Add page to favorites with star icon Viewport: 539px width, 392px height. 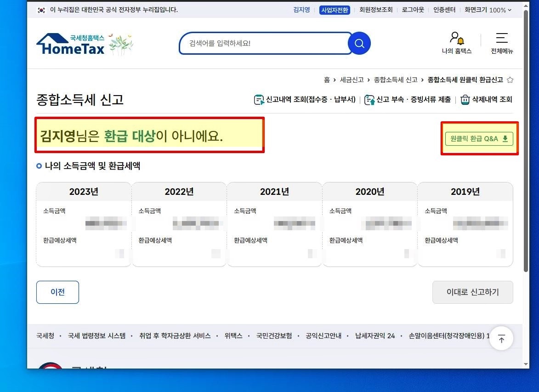[x=510, y=80]
